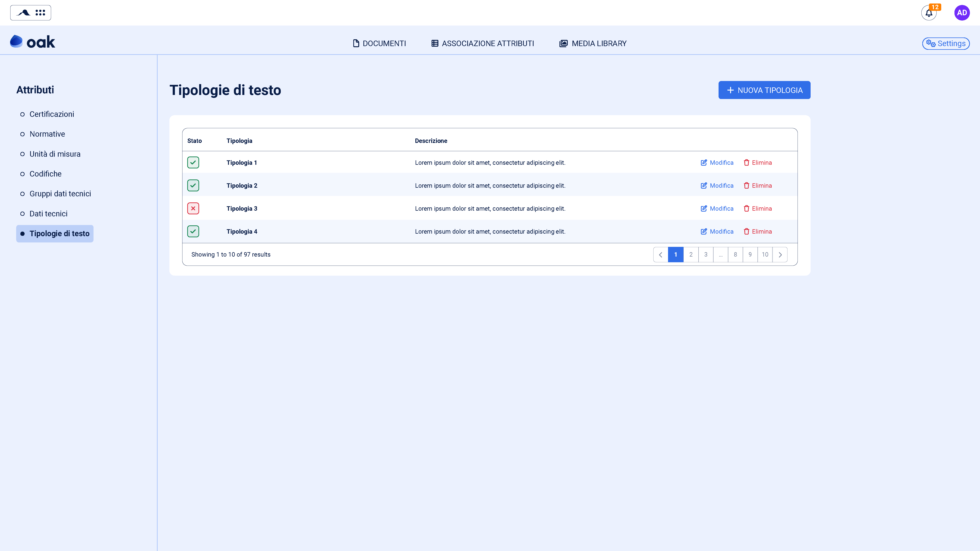Click the Tipologia 4 name cell
Viewport: 980px width, 551px height.
242,232
